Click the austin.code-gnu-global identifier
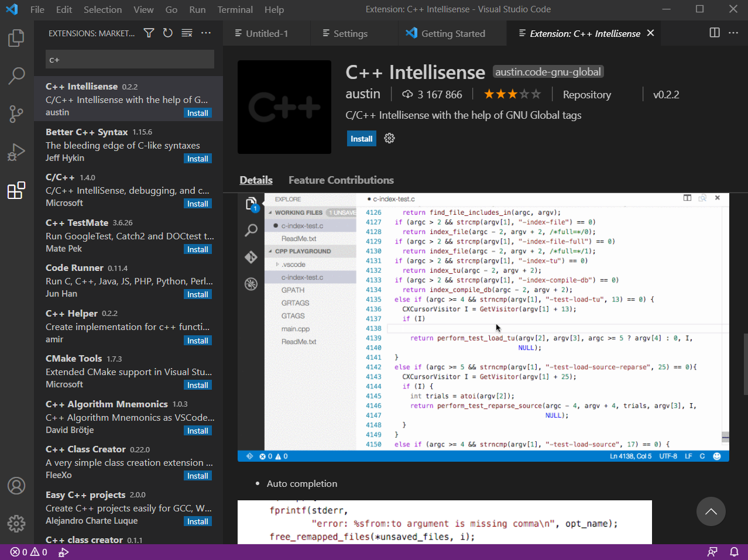The height and width of the screenshot is (560, 748). click(x=548, y=72)
